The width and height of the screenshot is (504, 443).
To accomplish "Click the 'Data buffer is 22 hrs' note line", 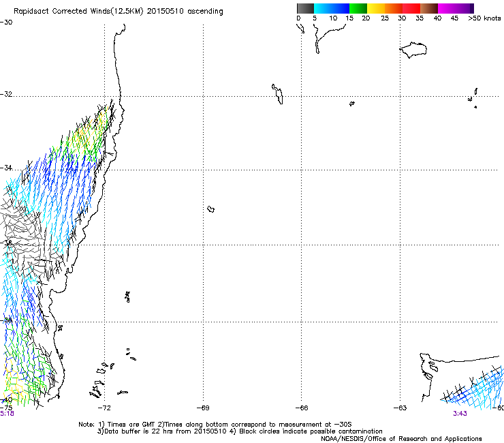I will (x=240, y=431).
